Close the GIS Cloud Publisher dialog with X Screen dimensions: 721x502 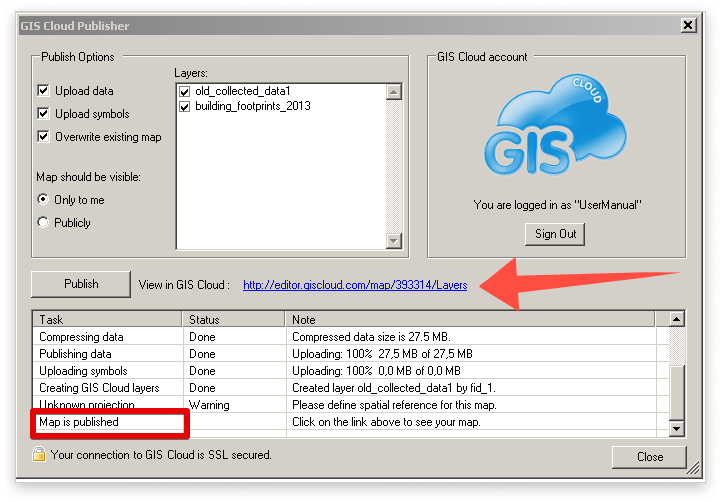[688, 25]
